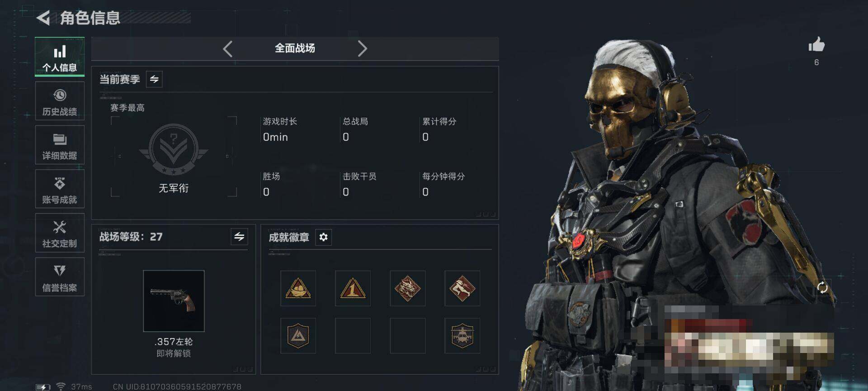The height and width of the screenshot is (391, 868).
Task: Select the number 1 triangle badge
Action: (353, 288)
